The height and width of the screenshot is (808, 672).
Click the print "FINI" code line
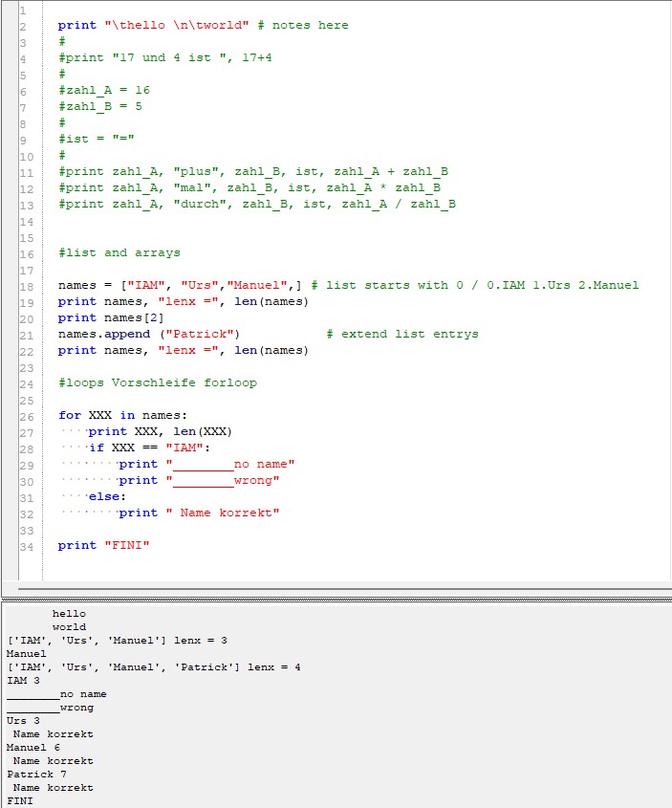click(x=103, y=546)
